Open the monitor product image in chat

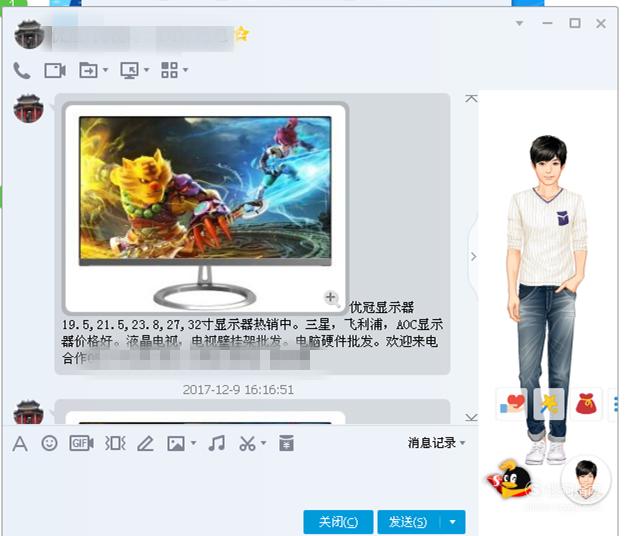205,208
